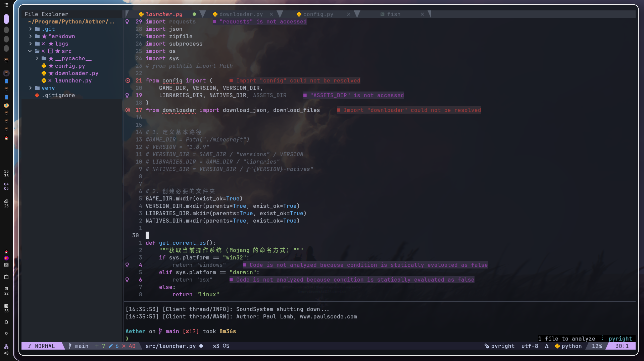Image resolution: width=644 pixels, height=361 pixels.
Task: Click the lightbulb hint beside import requests
Action: tap(127, 21)
